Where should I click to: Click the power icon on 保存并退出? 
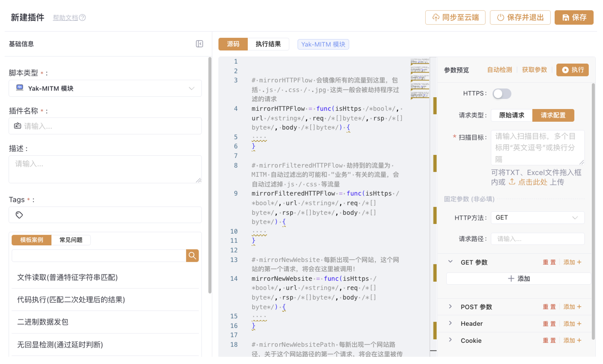click(x=501, y=17)
